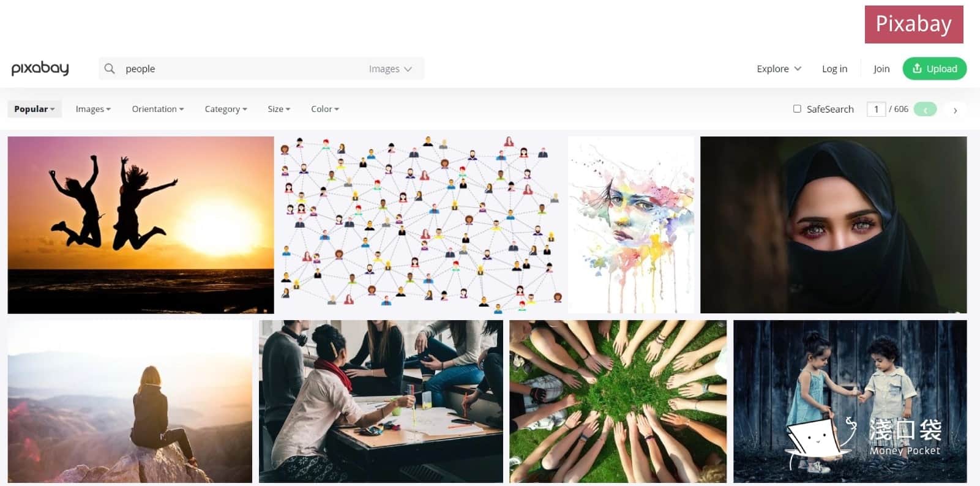Click the page number input field

[876, 110]
